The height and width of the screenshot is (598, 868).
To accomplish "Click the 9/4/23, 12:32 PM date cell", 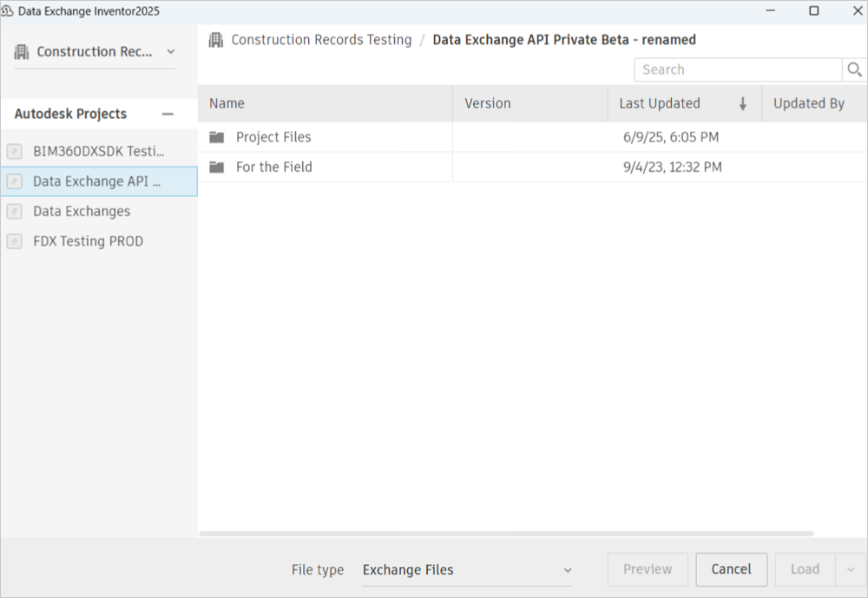I will coord(673,167).
